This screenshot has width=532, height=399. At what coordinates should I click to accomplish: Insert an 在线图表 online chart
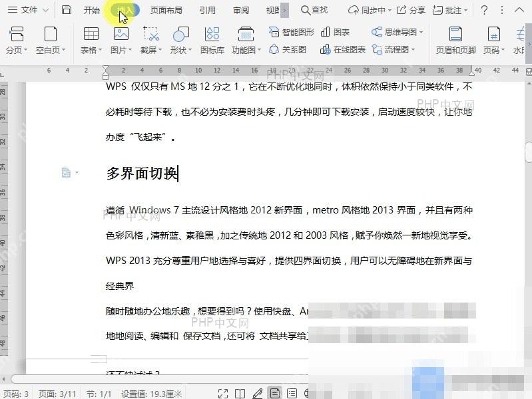343,50
